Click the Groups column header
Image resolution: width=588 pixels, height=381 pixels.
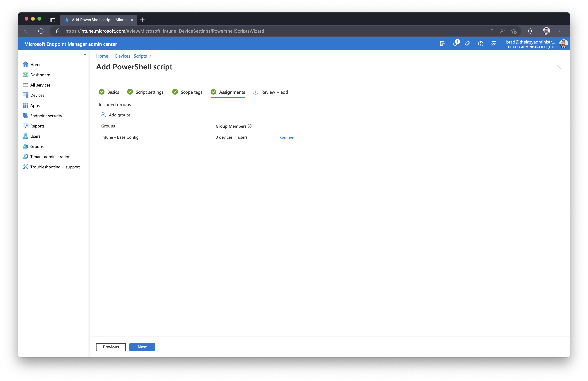108,126
